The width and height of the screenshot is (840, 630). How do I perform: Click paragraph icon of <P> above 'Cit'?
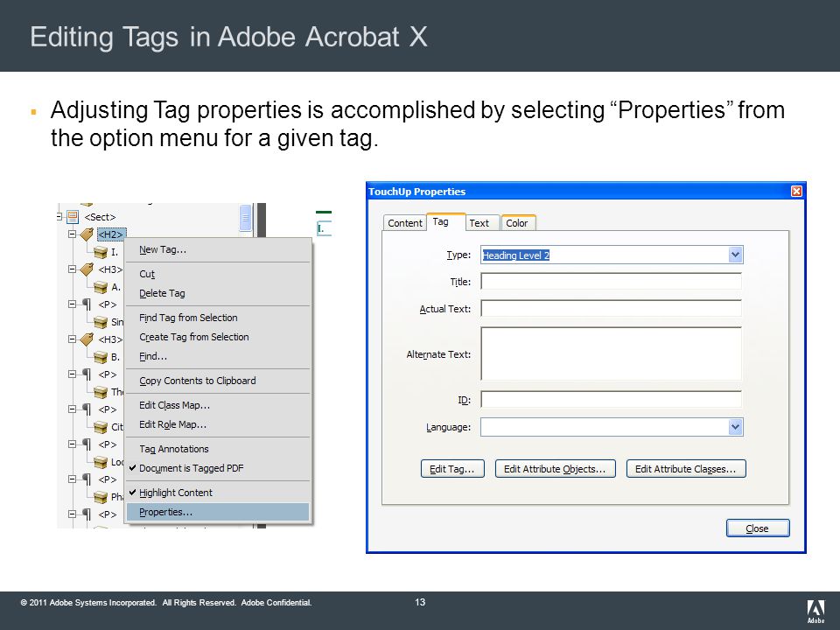tap(87, 409)
